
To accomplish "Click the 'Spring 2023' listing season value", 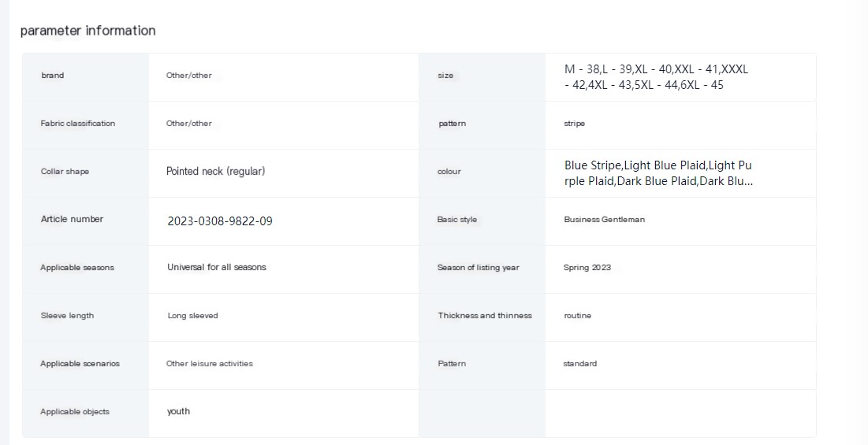I will click(587, 268).
